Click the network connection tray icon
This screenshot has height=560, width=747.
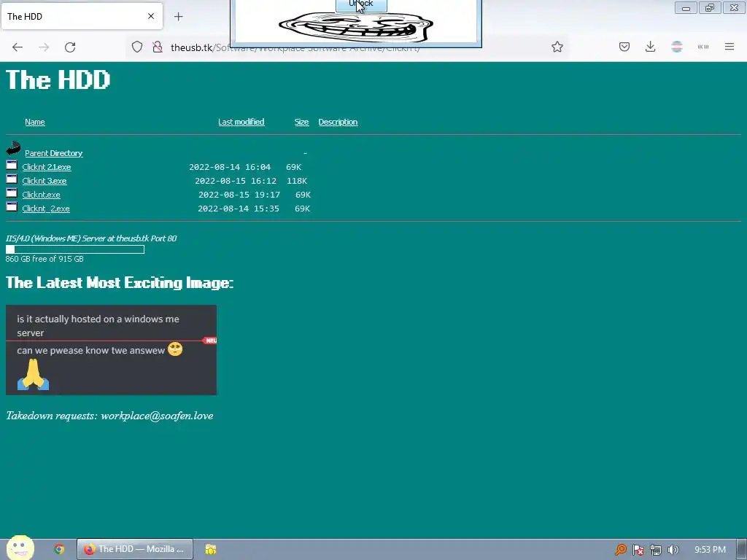point(656,550)
